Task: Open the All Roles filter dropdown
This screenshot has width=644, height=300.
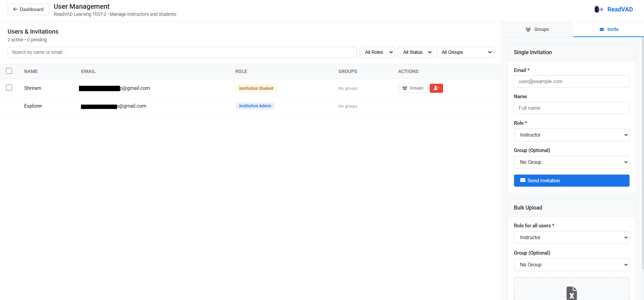Action: coord(377,52)
